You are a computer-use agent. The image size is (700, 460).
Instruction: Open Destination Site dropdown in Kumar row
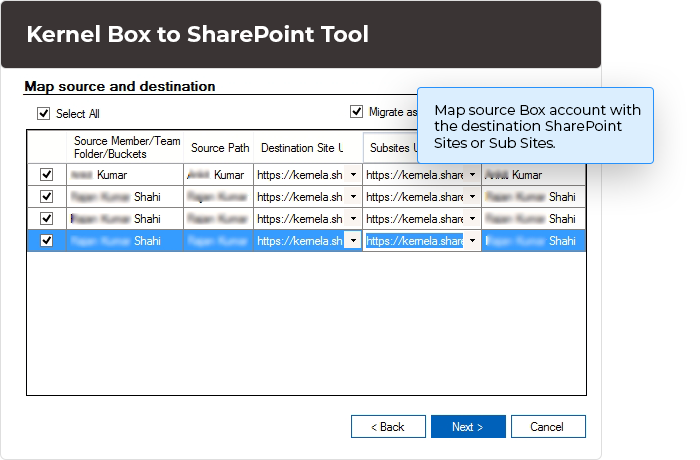click(353, 175)
